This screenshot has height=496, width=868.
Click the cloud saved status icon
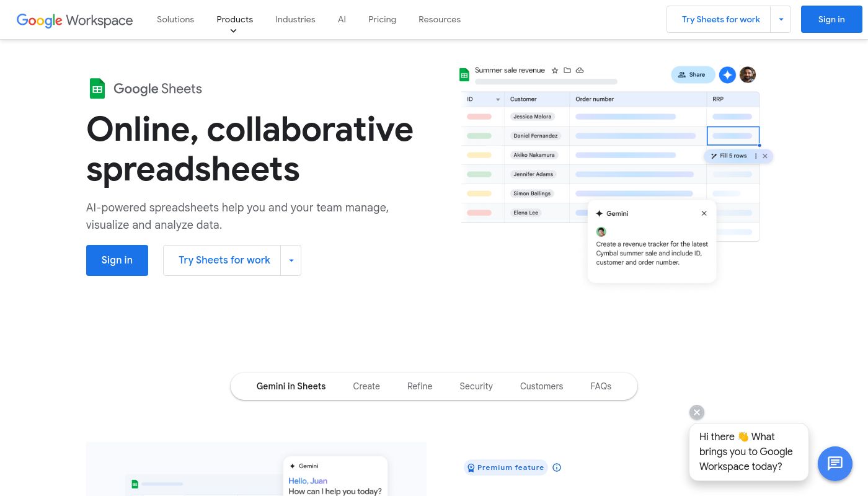[580, 71]
